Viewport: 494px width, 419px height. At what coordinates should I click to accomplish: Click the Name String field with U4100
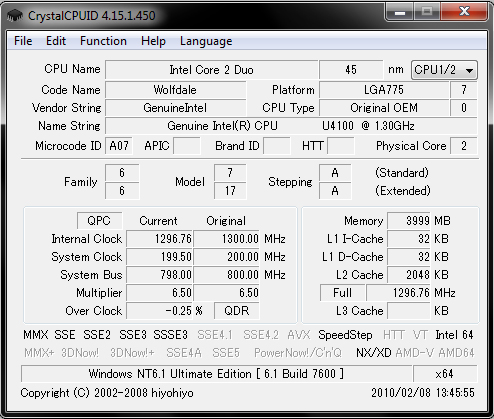291,126
